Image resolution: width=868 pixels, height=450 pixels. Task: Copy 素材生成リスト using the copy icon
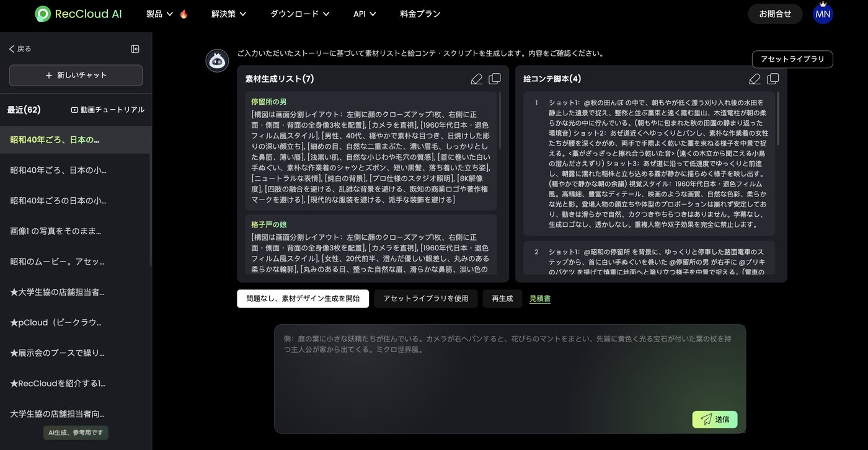coord(495,79)
